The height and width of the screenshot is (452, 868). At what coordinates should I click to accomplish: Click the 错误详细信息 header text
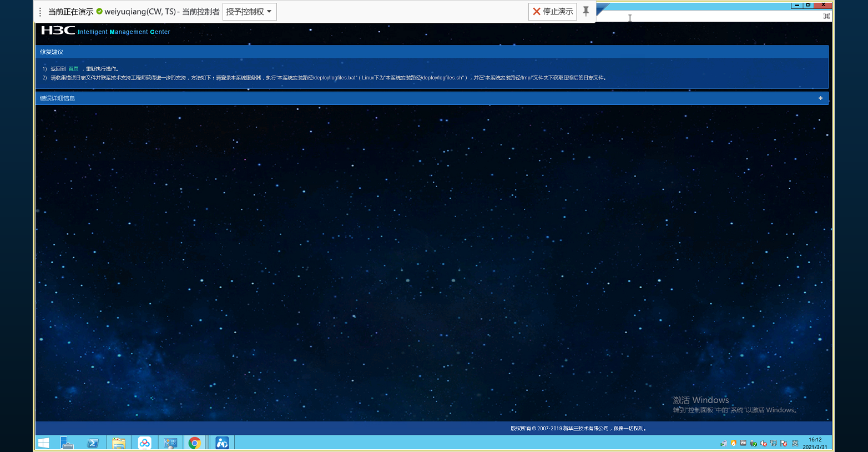coord(57,98)
